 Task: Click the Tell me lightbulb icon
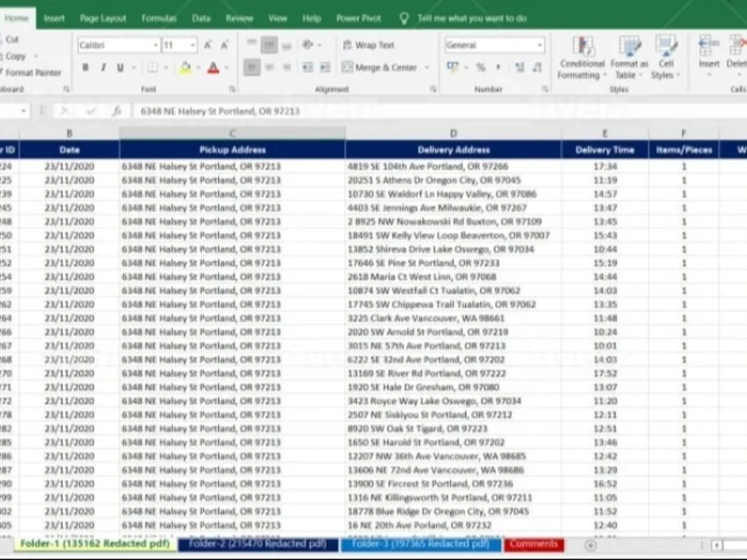click(x=403, y=19)
